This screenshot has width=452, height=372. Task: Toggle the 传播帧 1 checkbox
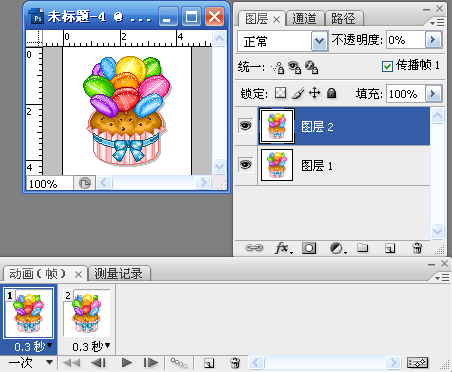(387, 66)
